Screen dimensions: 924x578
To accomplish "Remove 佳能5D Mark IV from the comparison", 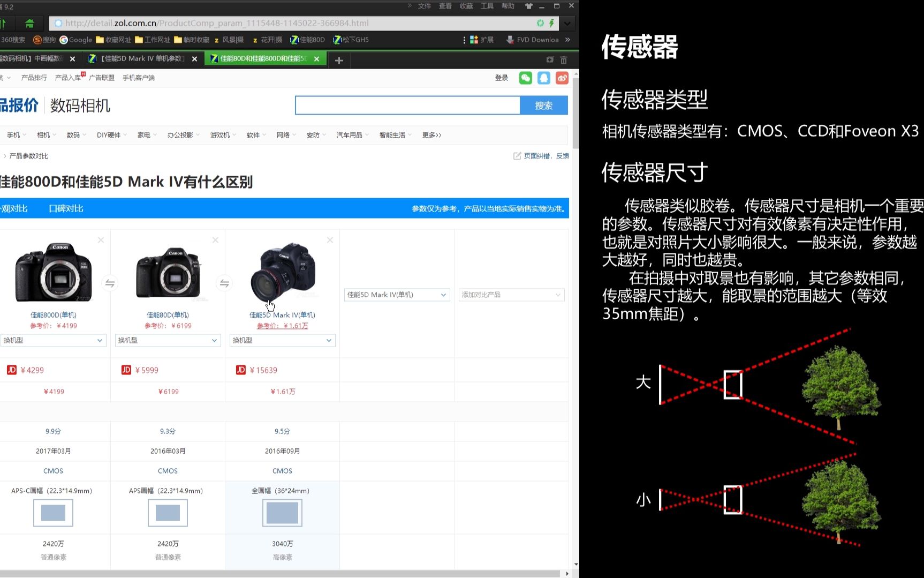I will coord(330,240).
